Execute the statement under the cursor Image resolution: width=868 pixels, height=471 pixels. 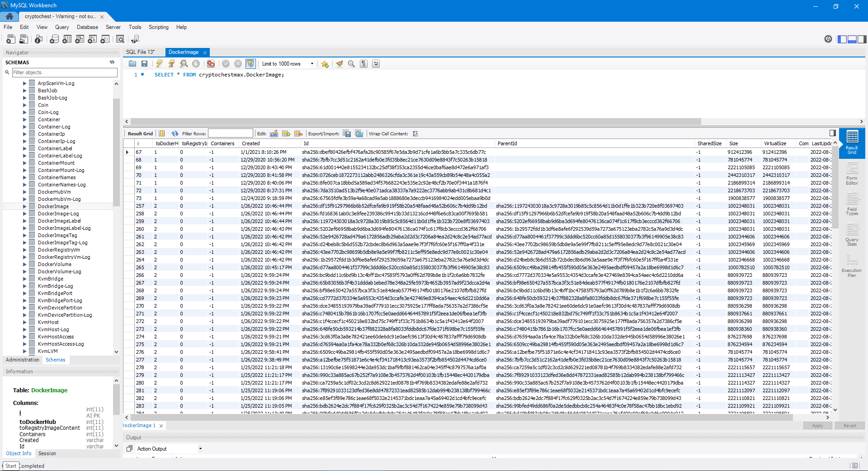[x=172, y=64]
